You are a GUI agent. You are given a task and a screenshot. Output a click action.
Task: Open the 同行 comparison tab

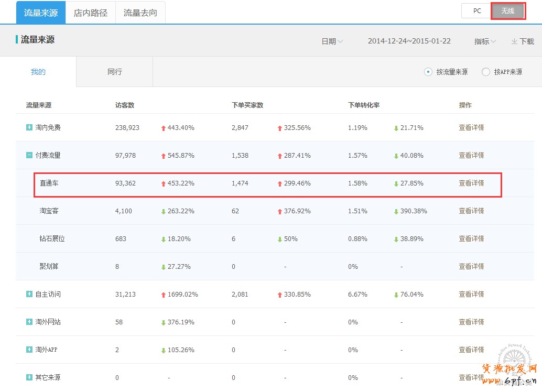coord(114,72)
